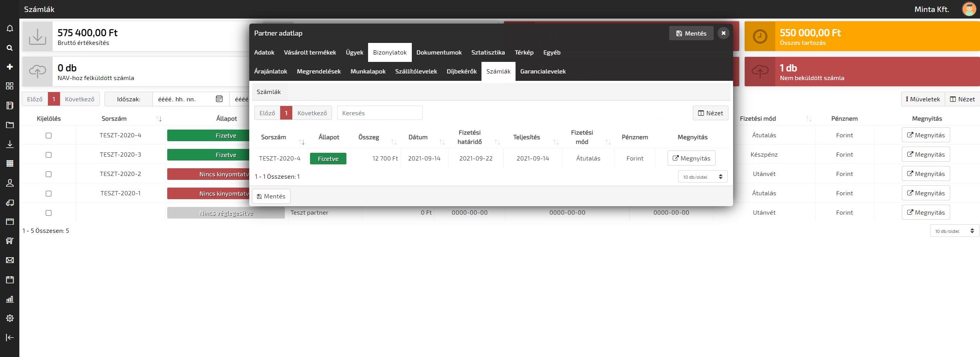
Task: Collapse sidebar using the bottom arrow icon
Action: pos(10,337)
